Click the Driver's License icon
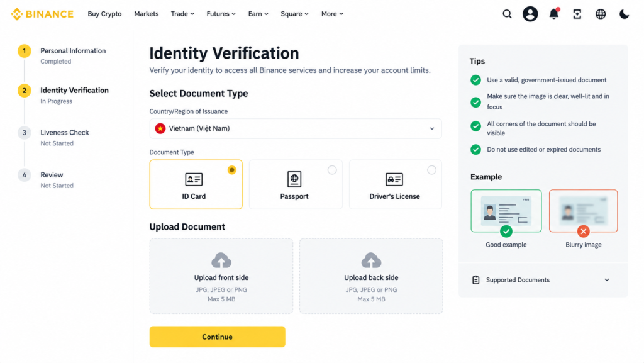The width and height of the screenshot is (644, 363). pyautogui.click(x=394, y=179)
